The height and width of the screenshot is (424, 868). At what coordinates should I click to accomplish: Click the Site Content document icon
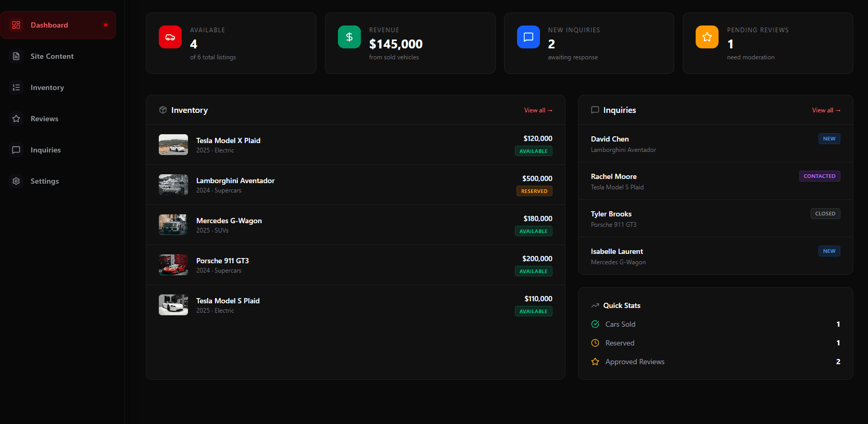pyautogui.click(x=16, y=56)
